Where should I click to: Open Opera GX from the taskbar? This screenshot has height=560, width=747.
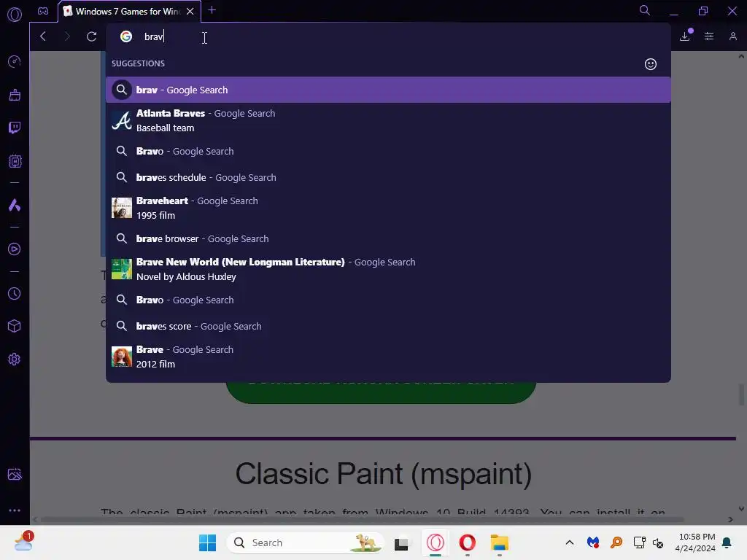pos(436,542)
